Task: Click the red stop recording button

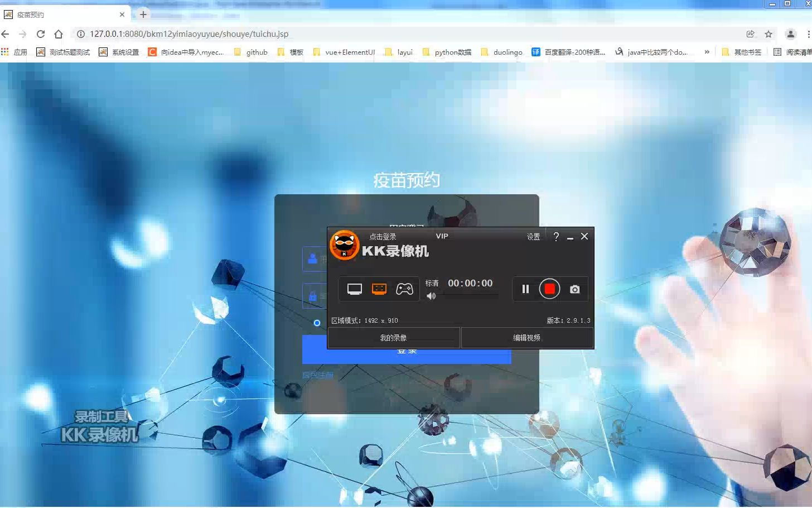Action: pyautogui.click(x=549, y=289)
